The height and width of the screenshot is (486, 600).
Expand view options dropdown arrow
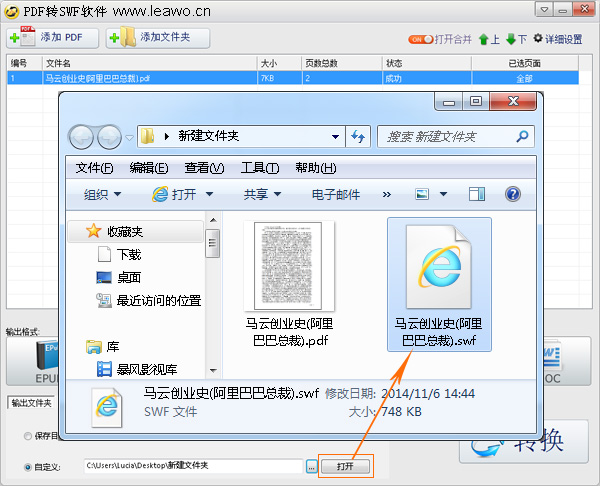pos(443,194)
